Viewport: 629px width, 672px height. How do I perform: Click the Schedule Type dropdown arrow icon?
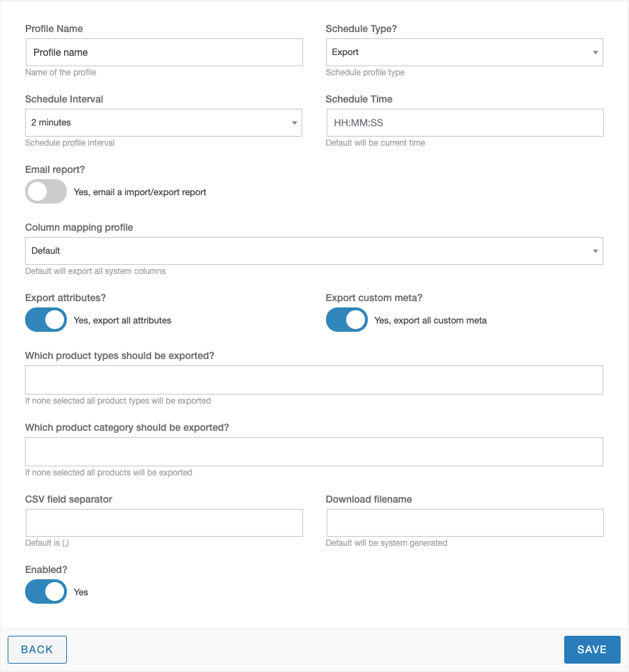595,52
